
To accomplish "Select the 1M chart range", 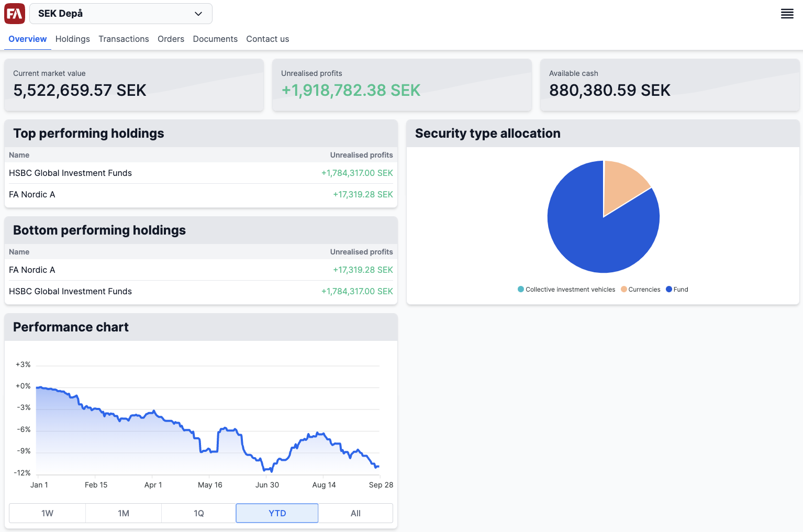I will click(124, 513).
